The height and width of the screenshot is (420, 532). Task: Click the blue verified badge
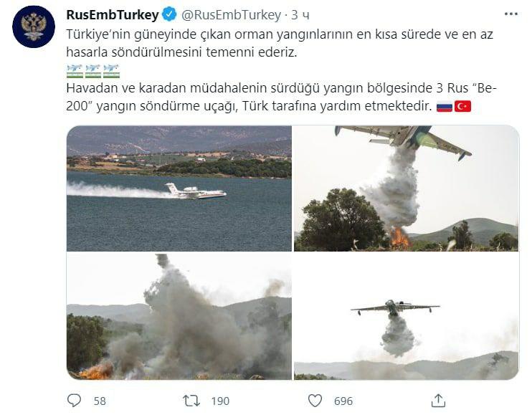(169, 14)
